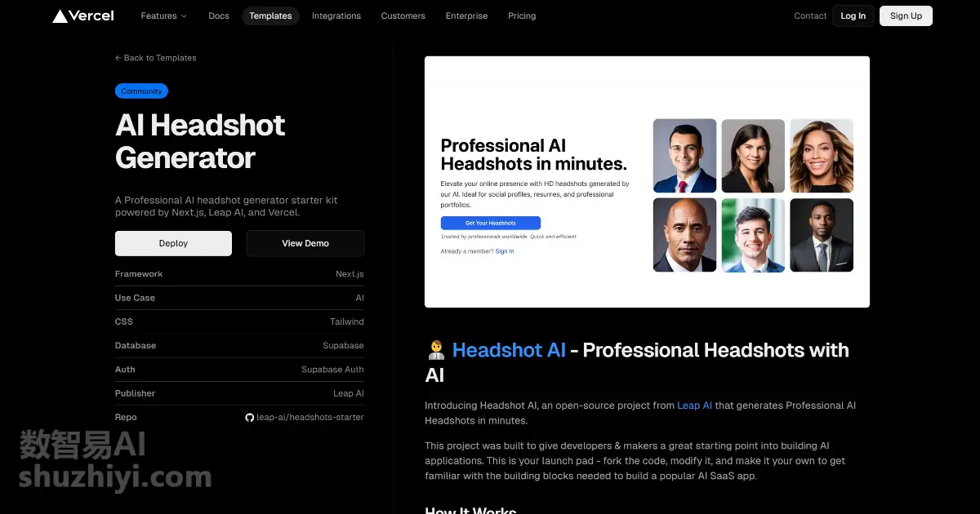Go to Integrations in top nav

click(336, 16)
